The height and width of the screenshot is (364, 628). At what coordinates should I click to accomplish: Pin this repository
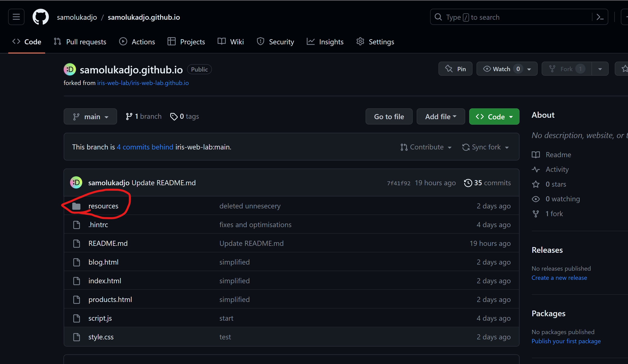tap(455, 69)
